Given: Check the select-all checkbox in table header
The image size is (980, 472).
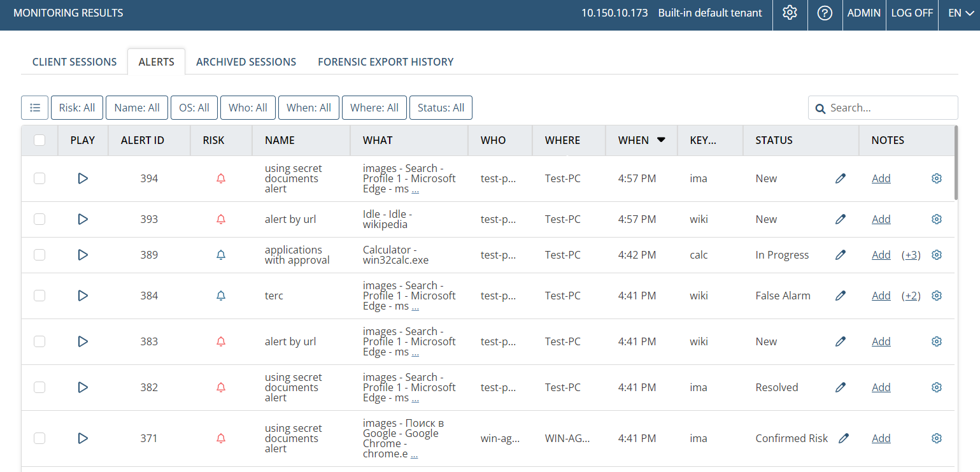Looking at the screenshot, I should point(39,140).
